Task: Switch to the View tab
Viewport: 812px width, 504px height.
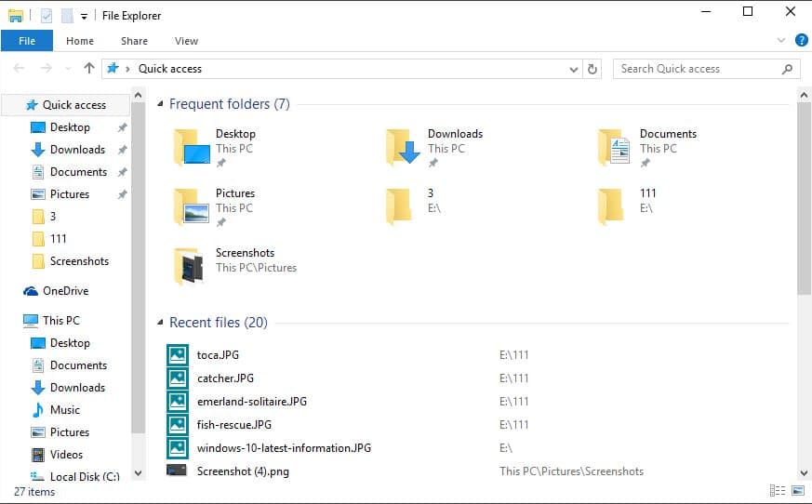Action: tap(186, 41)
